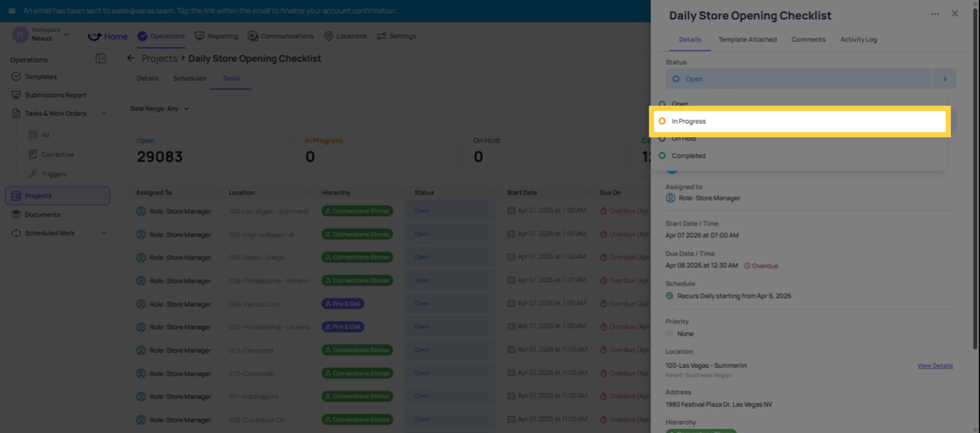
Task: Click the Role: Store Manager assignee icon in panel
Action: tap(670, 198)
